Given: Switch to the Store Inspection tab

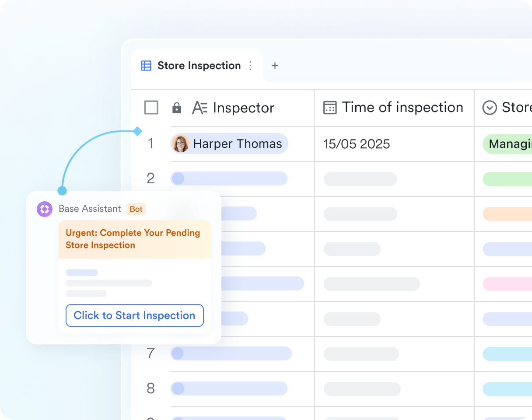Looking at the screenshot, I should pyautogui.click(x=199, y=66).
